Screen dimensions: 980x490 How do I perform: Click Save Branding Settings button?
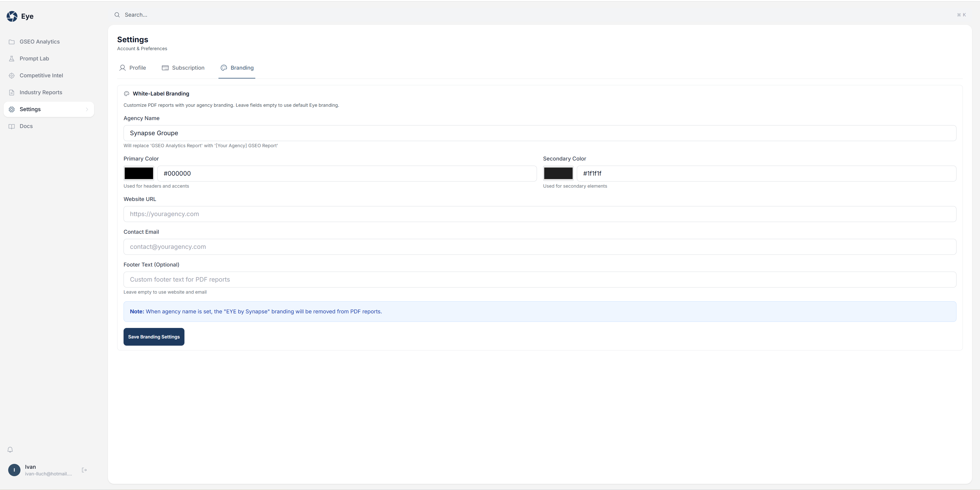click(x=154, y=337)
